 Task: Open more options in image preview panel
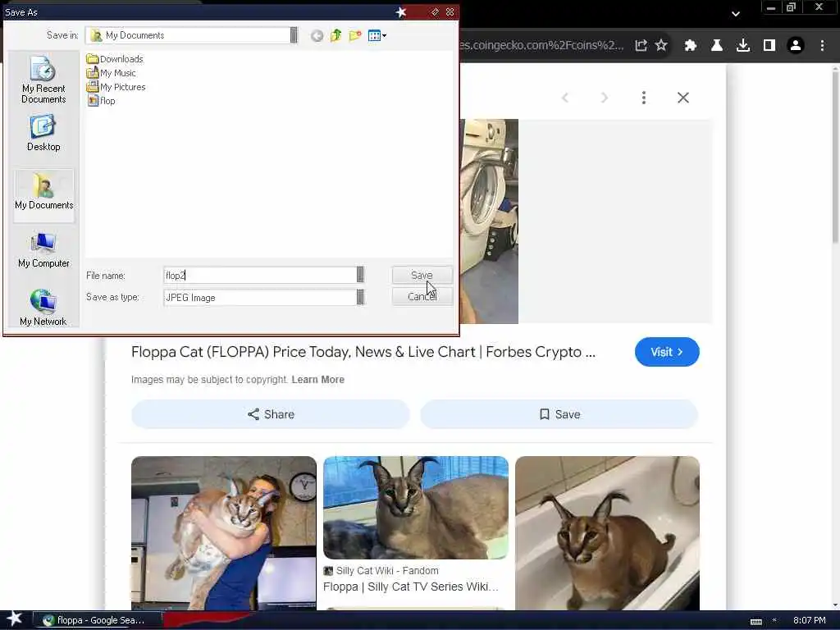pyautogui.click(x=644, y=98)
